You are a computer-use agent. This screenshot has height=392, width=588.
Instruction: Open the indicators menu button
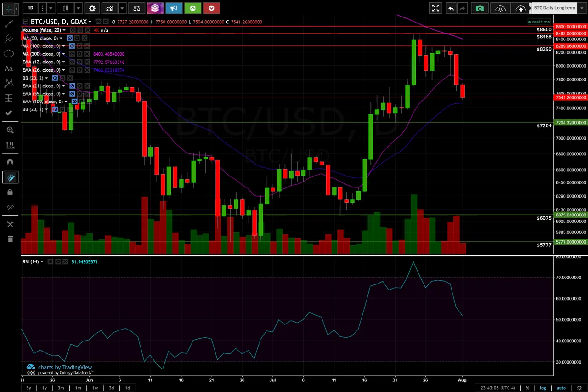pyautogui.click(x=109, y=8)
